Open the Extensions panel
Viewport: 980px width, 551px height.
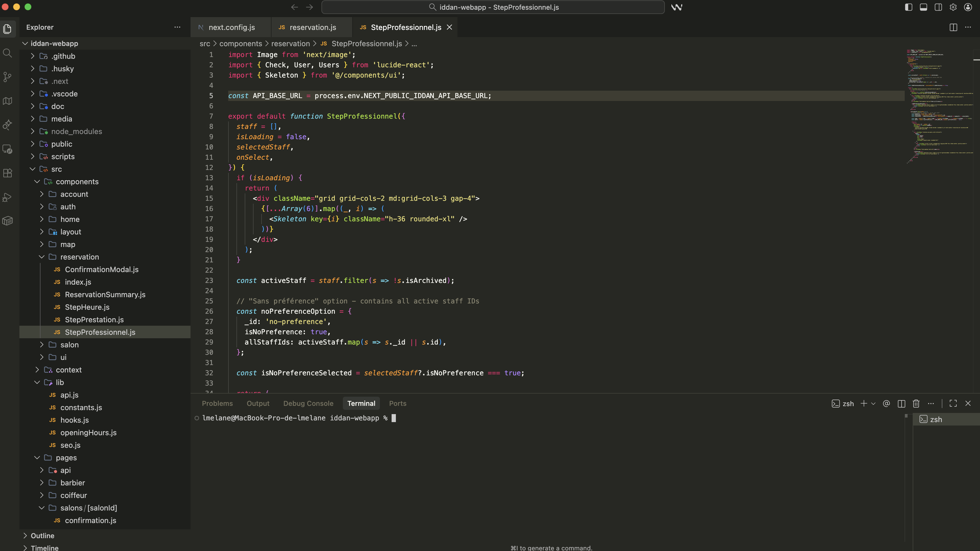(8, 173)
